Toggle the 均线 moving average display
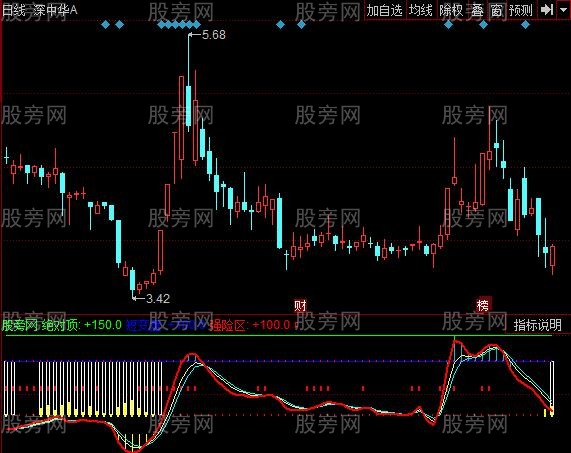The width and height of the screenshot is (571, 453). (420, 10)
